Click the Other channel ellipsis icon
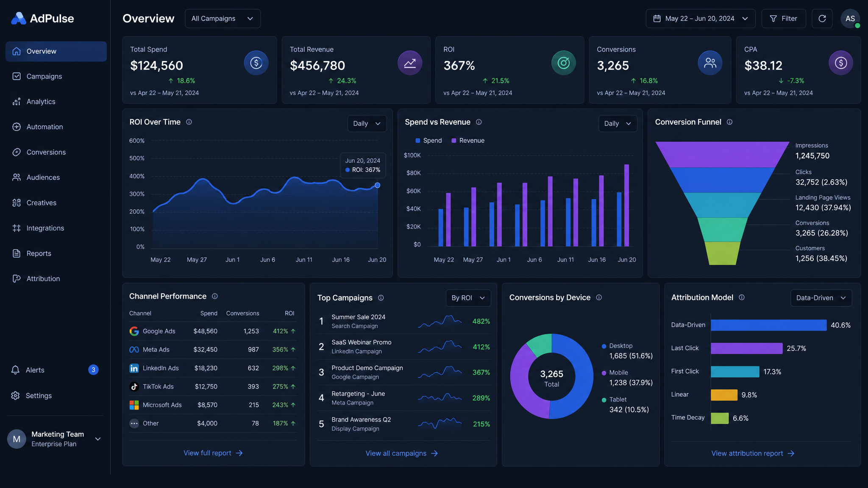 click(134, 423)
